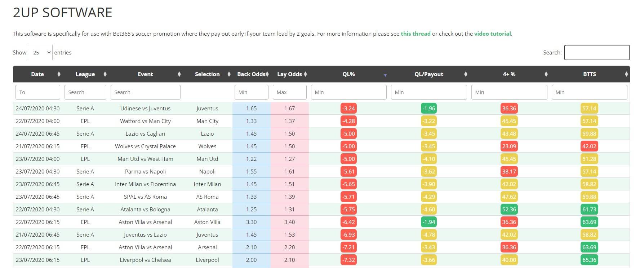Click the 61.73 BTTS badge
Screen dimensions: 644x268
tap(590, 210)
